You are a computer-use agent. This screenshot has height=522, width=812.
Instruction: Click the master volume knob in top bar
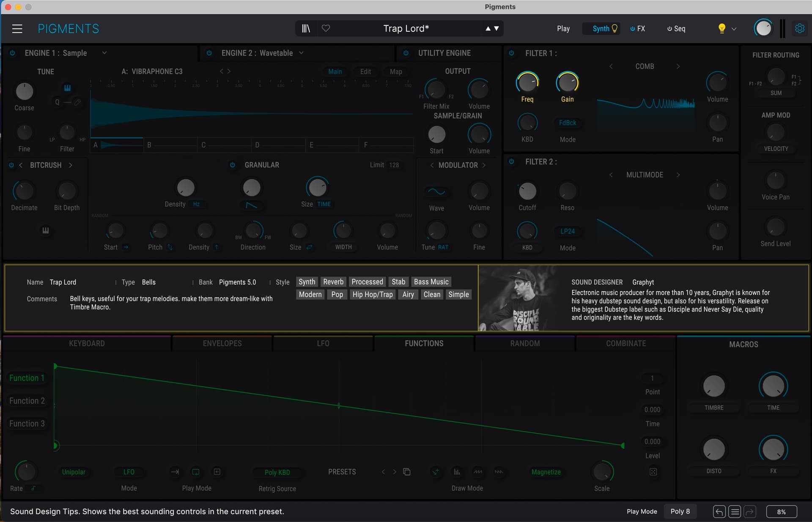pyautogui.click(x=763, y=28)
